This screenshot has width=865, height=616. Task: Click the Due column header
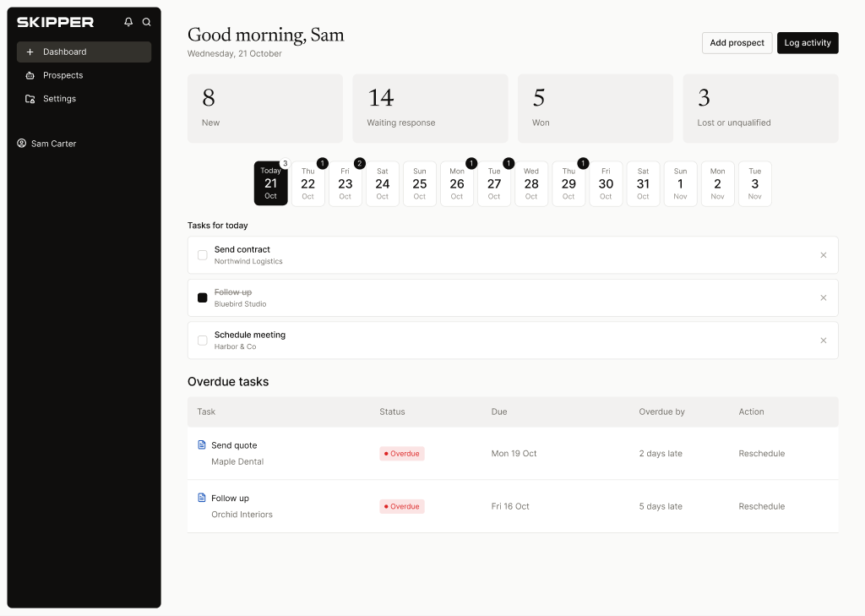(499, 412)
